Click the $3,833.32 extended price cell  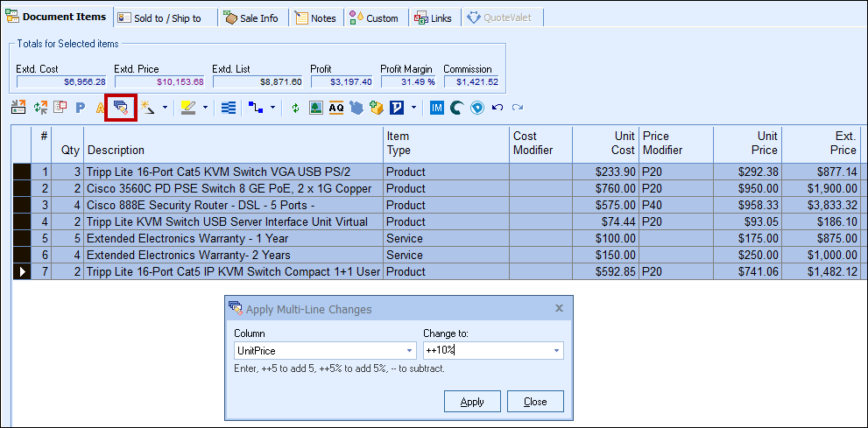click(822, 205)
